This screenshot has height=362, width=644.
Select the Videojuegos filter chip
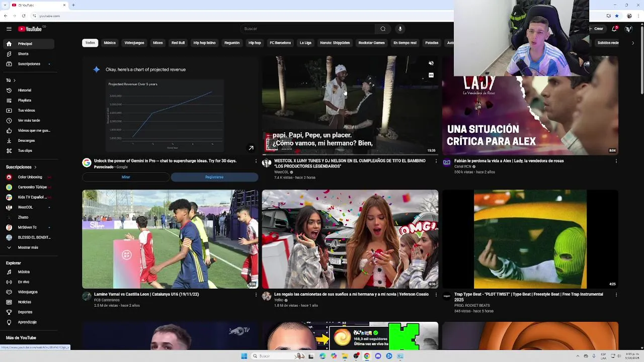point(134,43)
